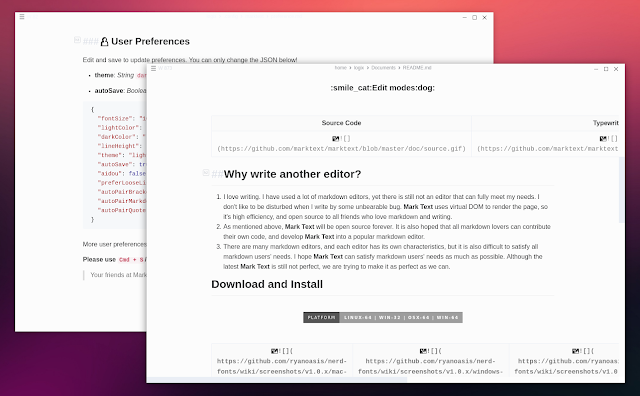Click horizontal scrollbar at README window bottom
Image resolution: width=640 pixels, height=396 pixels.
pyautogui.click(x=277, y=380)
